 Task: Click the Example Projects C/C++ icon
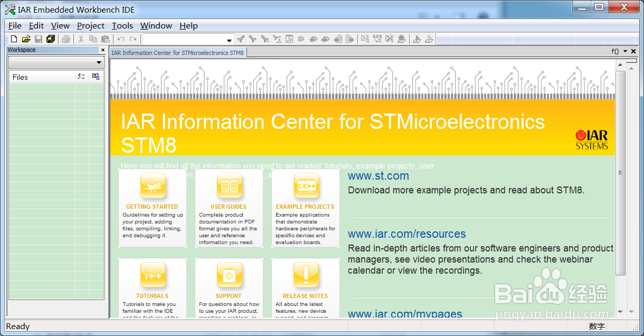click(306, 186)
